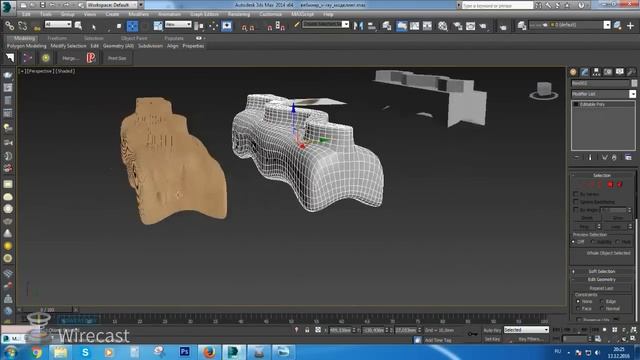Open the Utilities command panel hammer tab
Image resolution: width=640 pixels, height=360 pixels.
(x=631, y=72)
